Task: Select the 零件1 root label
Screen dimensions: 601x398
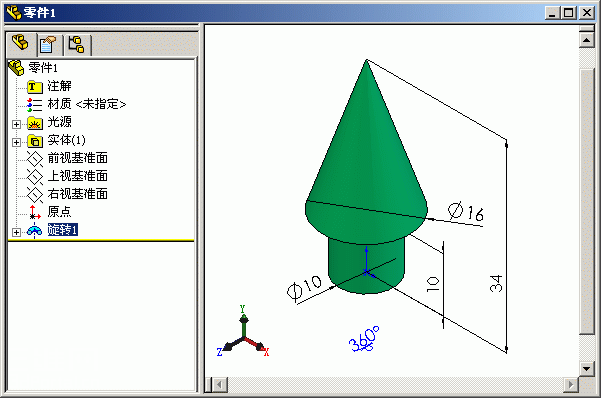Action: tap(43, 68)
